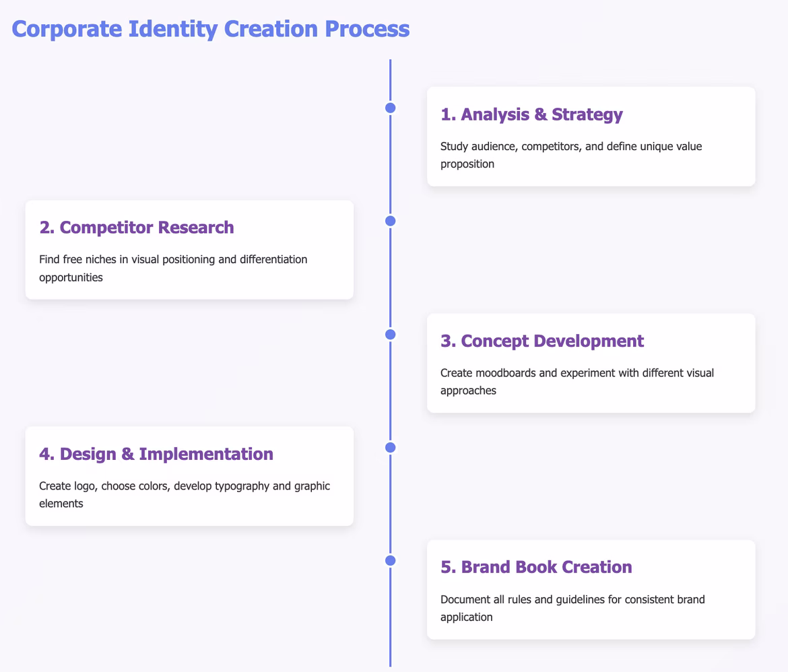Open the "1. Analysis & Strategy" heading

pyautogui.click(x=531, y=114)
